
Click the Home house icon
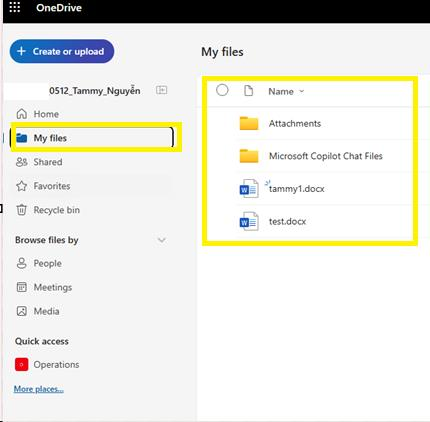(x=22, y=114)
